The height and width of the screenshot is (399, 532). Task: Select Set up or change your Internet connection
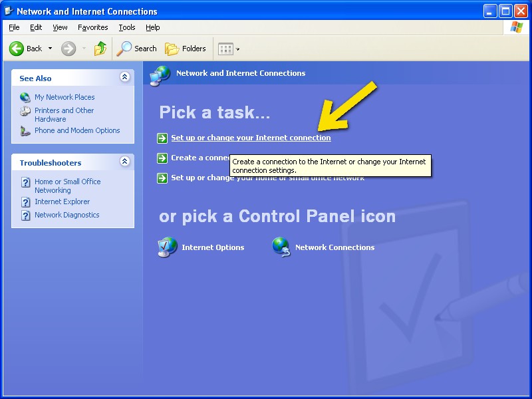pos(251,138)
